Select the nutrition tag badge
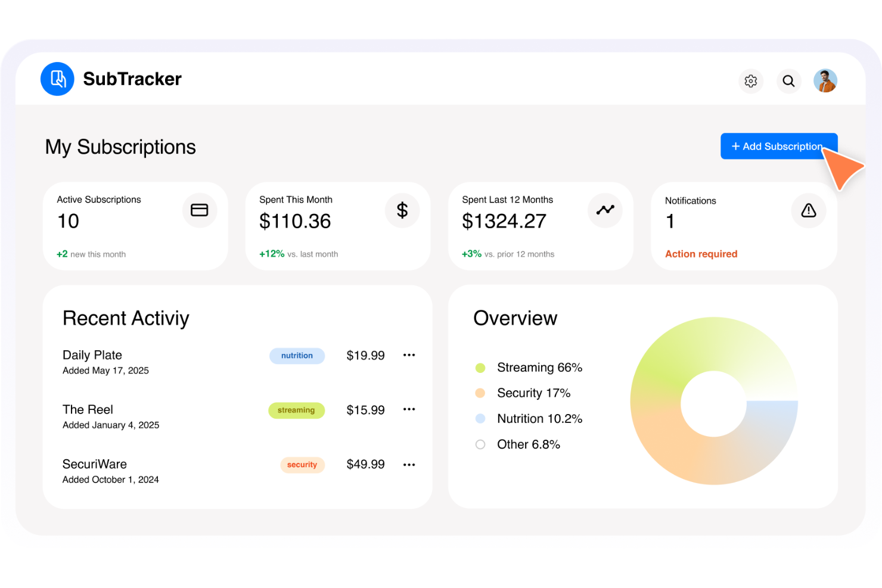This screenshot has height=588, width=882. point(297,356)
